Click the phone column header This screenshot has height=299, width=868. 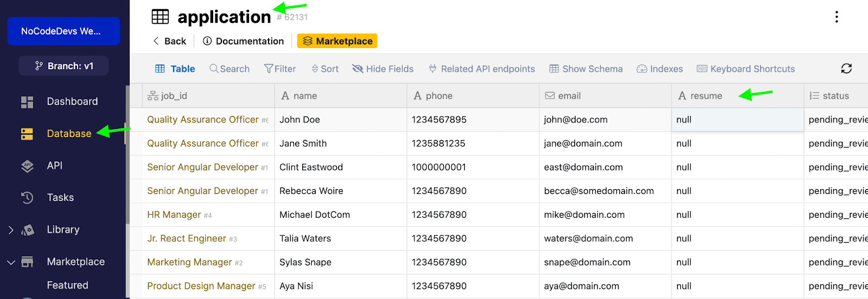click(473, 96)
